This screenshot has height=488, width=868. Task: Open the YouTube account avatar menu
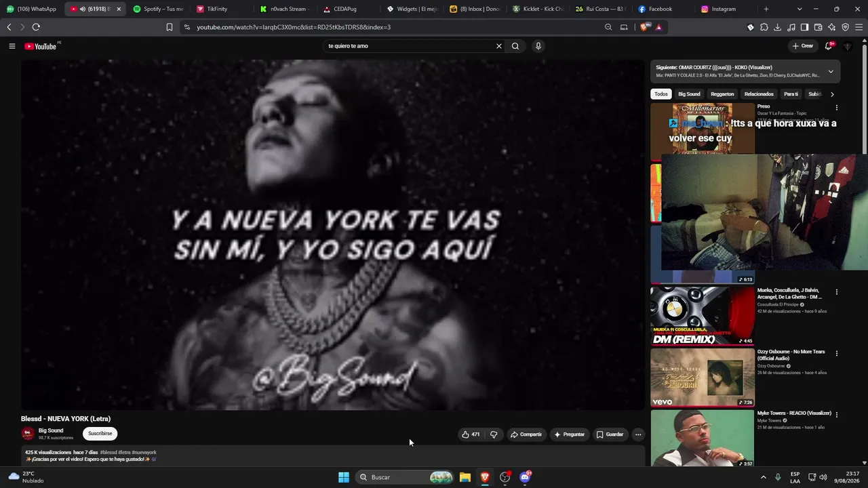(x=848, y=46)
